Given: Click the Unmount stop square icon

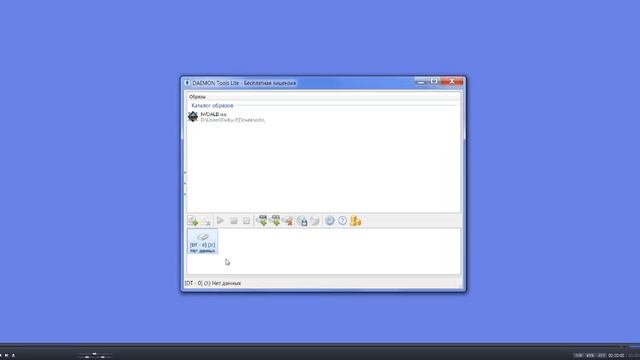Looking at the screenshot, I should click(233, 221).
